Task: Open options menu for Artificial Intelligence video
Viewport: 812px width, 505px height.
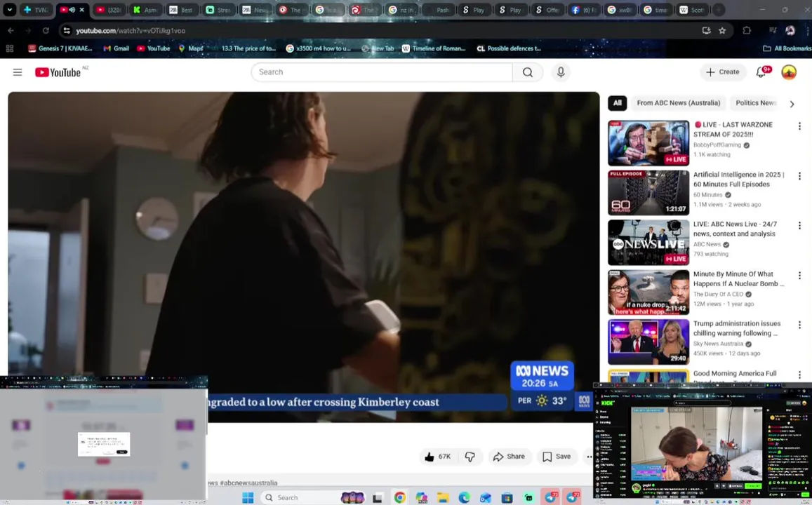Action: pos(799,176)
